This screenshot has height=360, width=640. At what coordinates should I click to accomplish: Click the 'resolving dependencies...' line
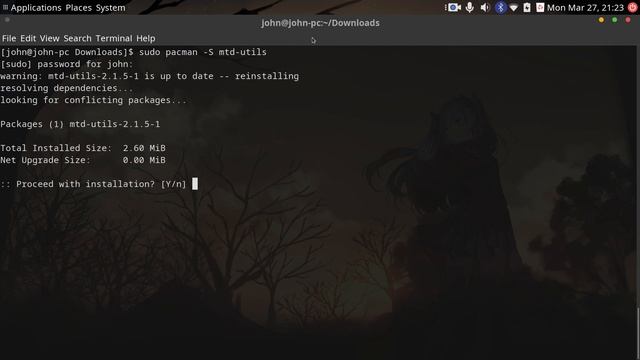pyautogui.click(x=67, y=88)
